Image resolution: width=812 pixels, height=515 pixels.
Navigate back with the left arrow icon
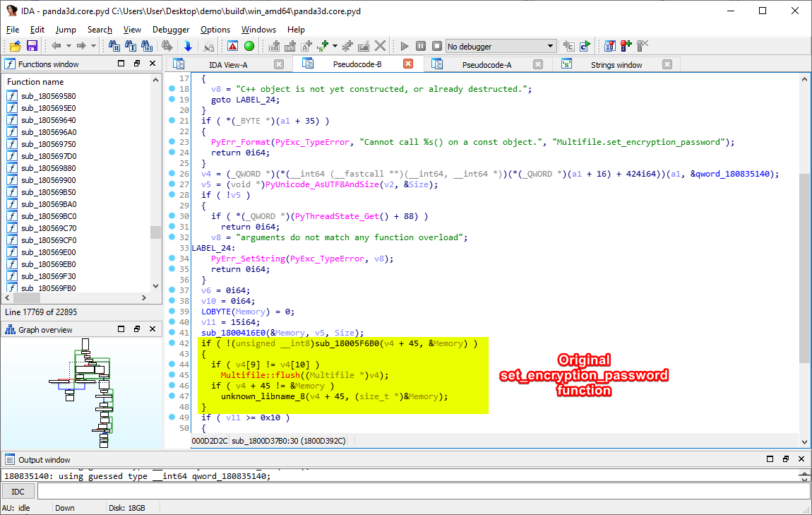click(56, 45)
